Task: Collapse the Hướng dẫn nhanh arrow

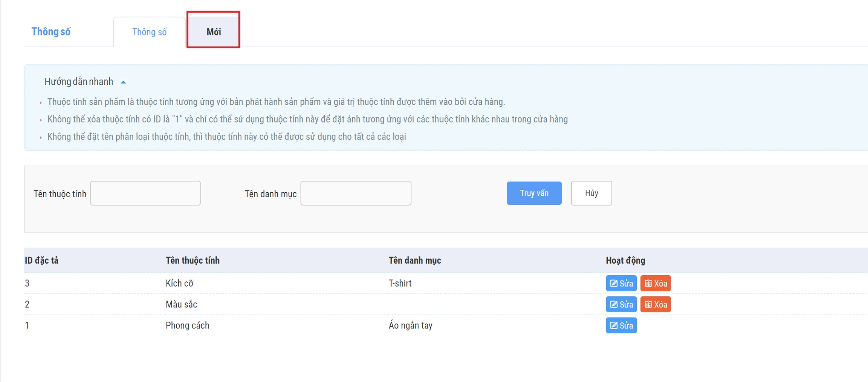Action: 123,82
